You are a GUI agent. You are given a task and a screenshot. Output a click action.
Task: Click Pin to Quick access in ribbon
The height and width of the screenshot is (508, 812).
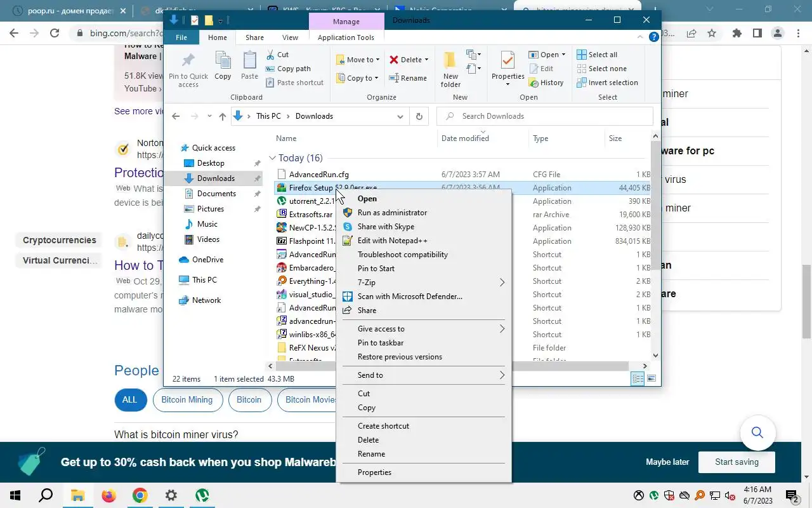coord(188,70)
